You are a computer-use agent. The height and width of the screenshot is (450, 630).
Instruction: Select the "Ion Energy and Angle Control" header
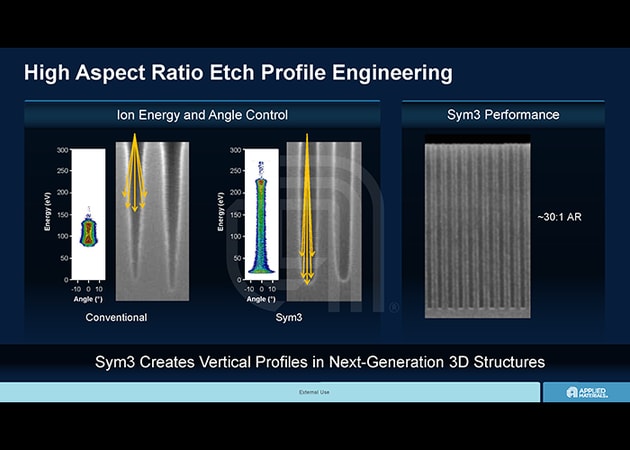[x=202, y=115]
